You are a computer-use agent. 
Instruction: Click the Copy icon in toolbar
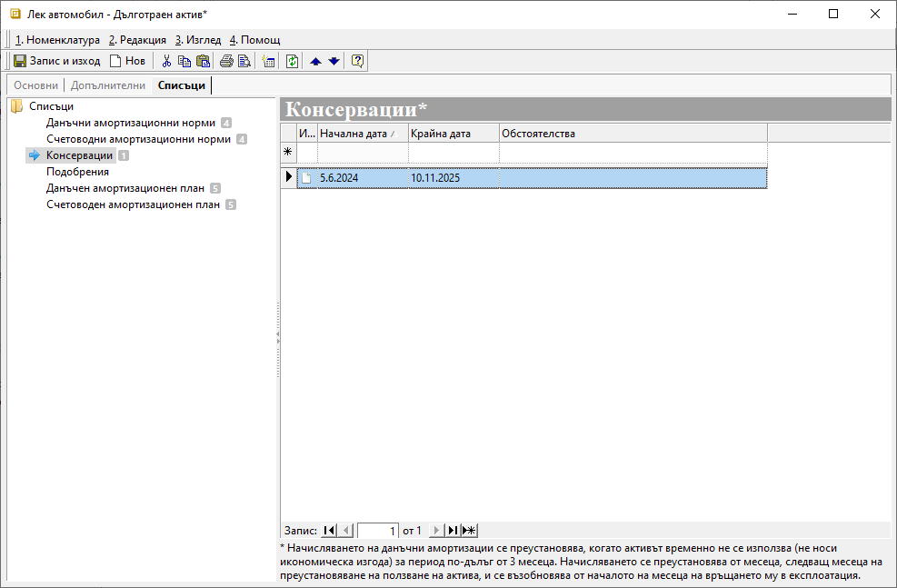(x=184, y=61)
